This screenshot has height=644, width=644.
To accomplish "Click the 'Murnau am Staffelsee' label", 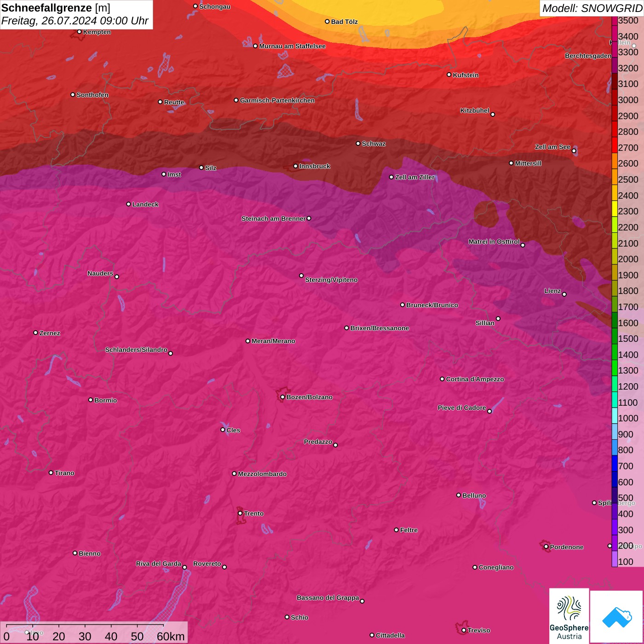I will [292, 46].
